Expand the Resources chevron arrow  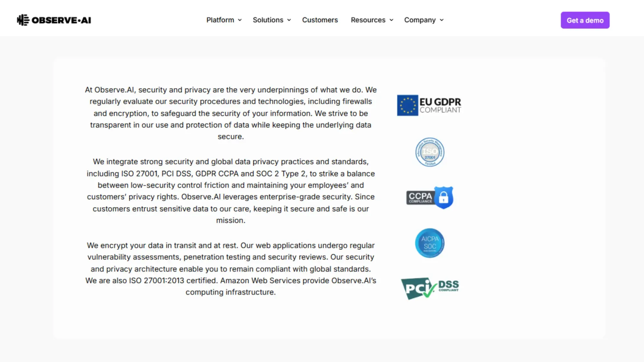(391, 20)
